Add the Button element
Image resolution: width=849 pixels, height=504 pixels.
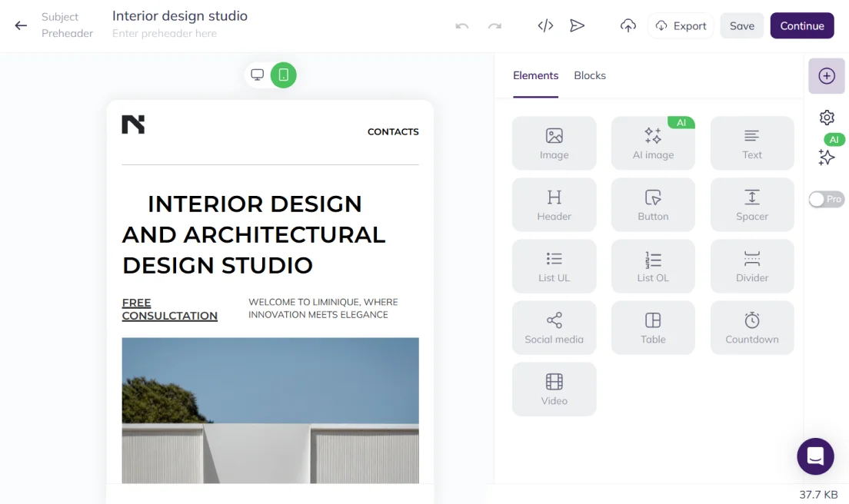tap(653, 205)
